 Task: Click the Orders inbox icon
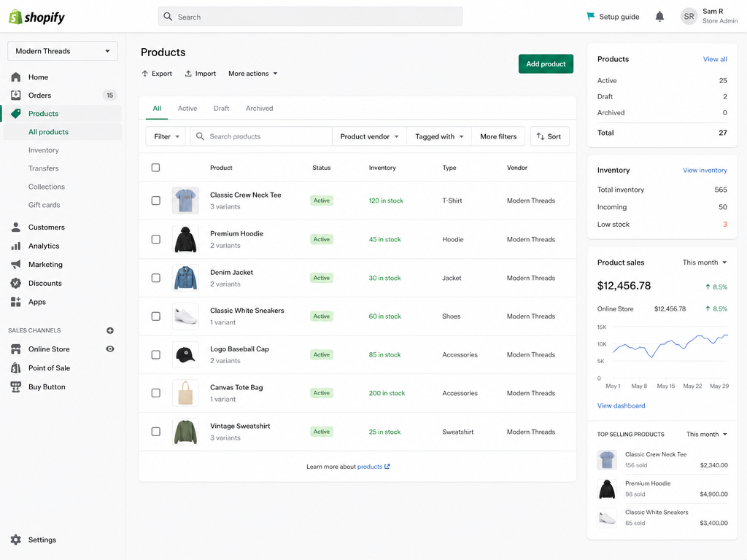click(16, 96)
